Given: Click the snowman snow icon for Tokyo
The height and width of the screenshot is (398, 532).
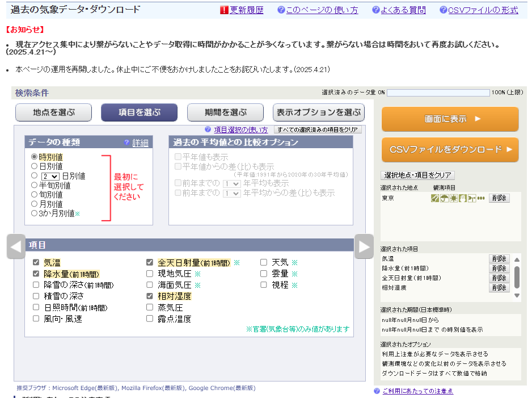Looking at the screenshot, I should click(462, 198).
